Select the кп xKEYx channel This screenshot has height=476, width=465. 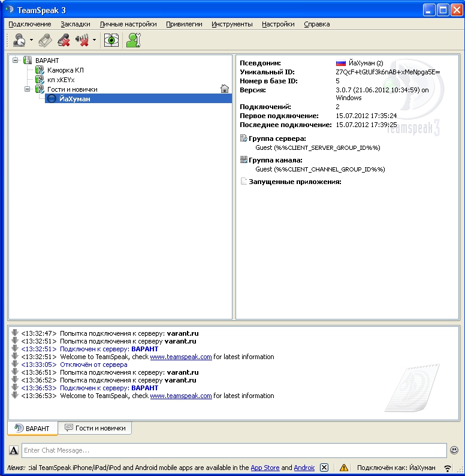[x=61, y=80]
